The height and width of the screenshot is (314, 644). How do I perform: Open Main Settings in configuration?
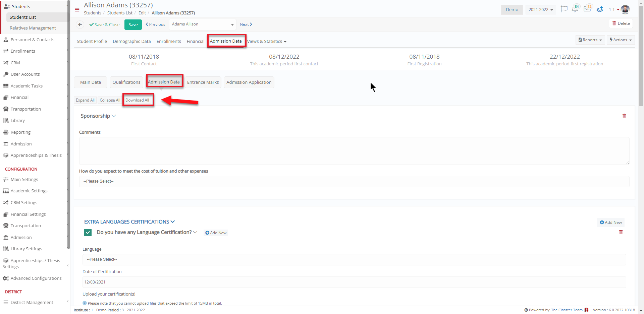(24, 179)
